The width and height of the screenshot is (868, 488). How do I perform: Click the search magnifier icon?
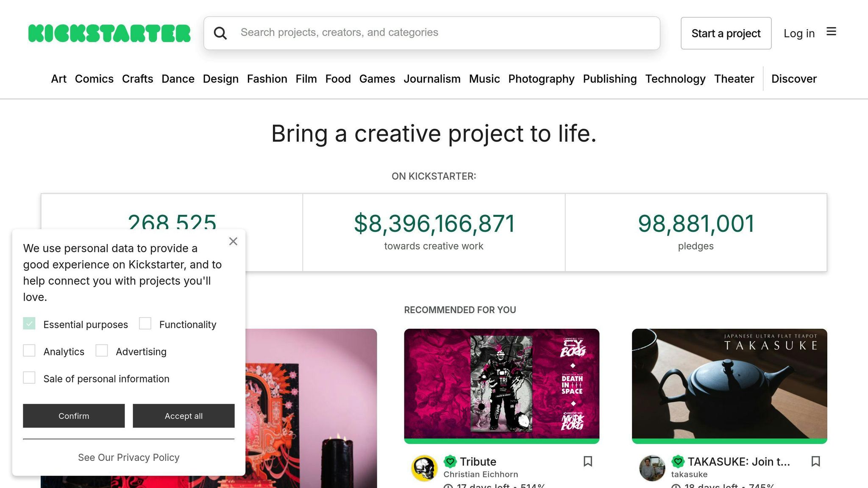[x=221, y=33]
